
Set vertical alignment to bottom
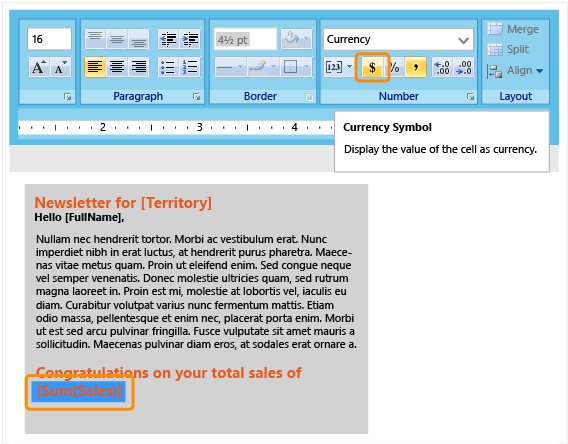click(138, 39)
